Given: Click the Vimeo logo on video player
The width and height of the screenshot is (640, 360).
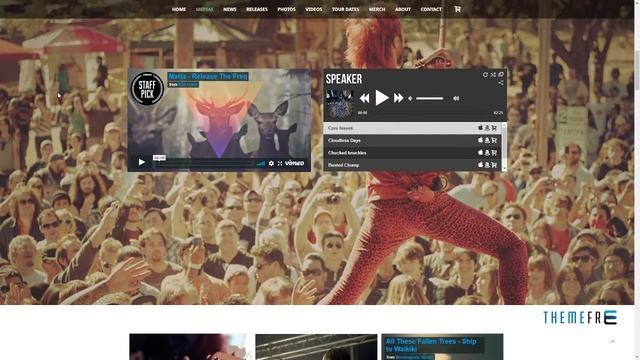Looking at the screenshot, I should coord(294,163).
